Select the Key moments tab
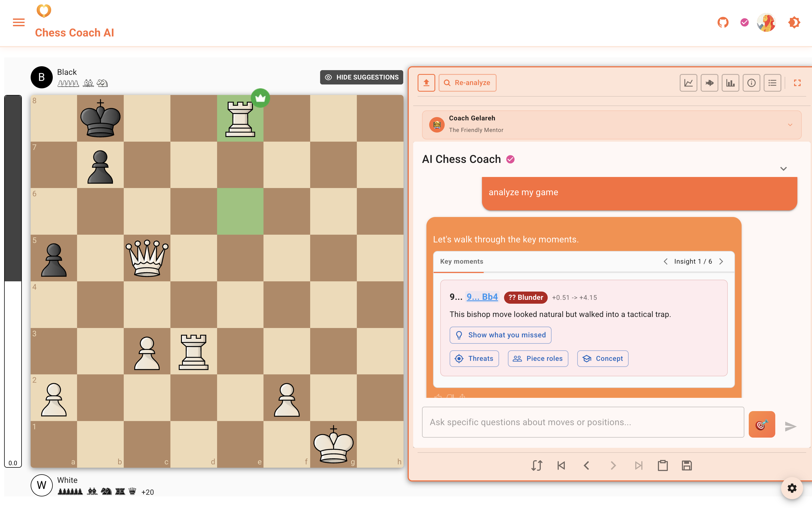Screen dimensions: 812x508 462,261
